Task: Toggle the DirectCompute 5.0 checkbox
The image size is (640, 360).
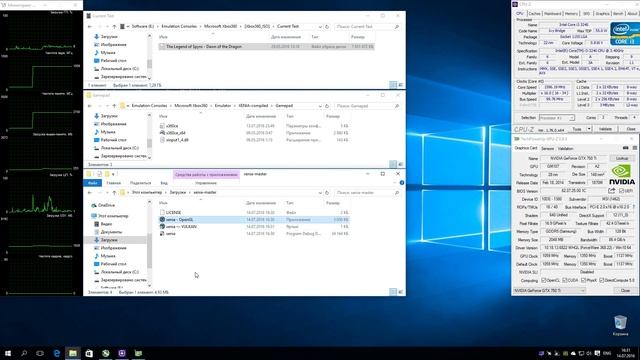Action: pos(602,280)
